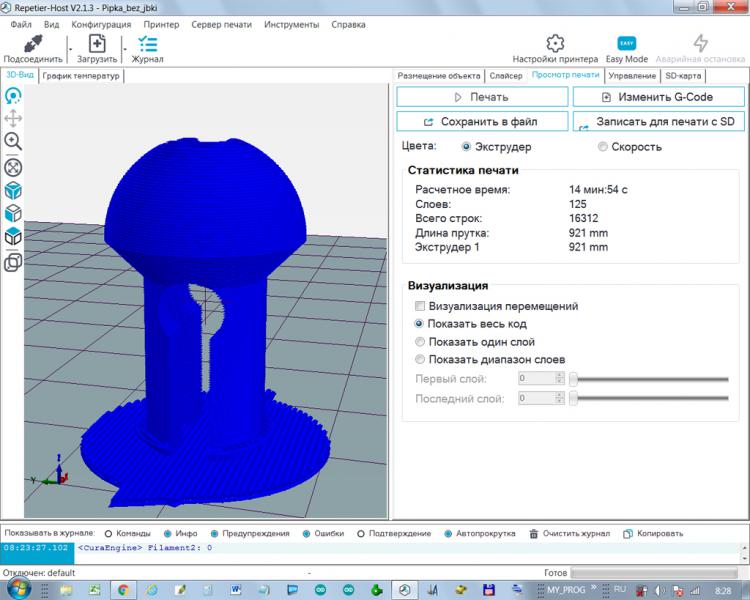750x600 pixels.
Task: Click the Последний слой slider handle
Action: coord(574,398)
